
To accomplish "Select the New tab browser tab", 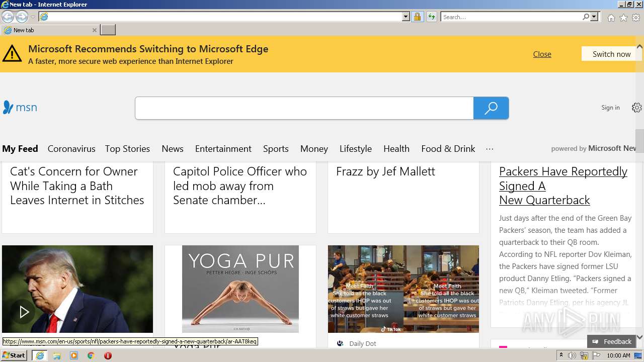I will (50, 30).
